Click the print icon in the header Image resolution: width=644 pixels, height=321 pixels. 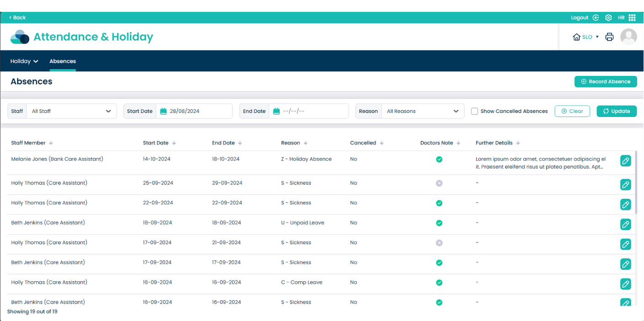coord(609,37)
